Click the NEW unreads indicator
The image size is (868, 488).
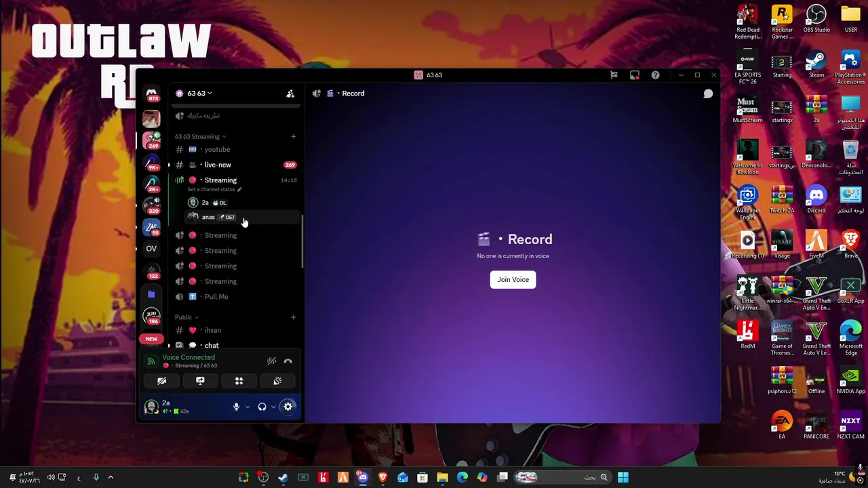[x=151, y=339]
